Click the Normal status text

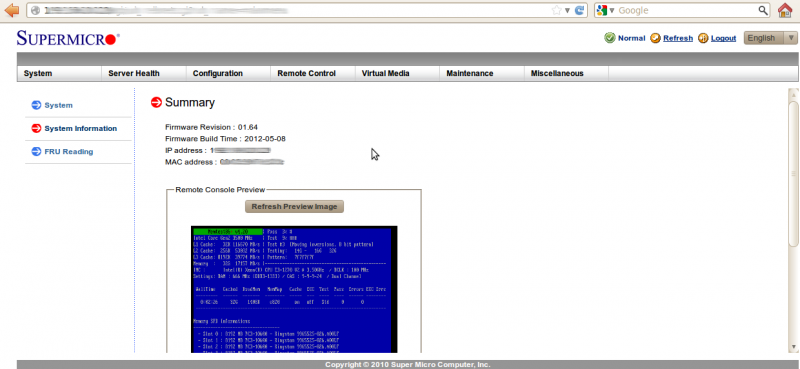[632, 38]
